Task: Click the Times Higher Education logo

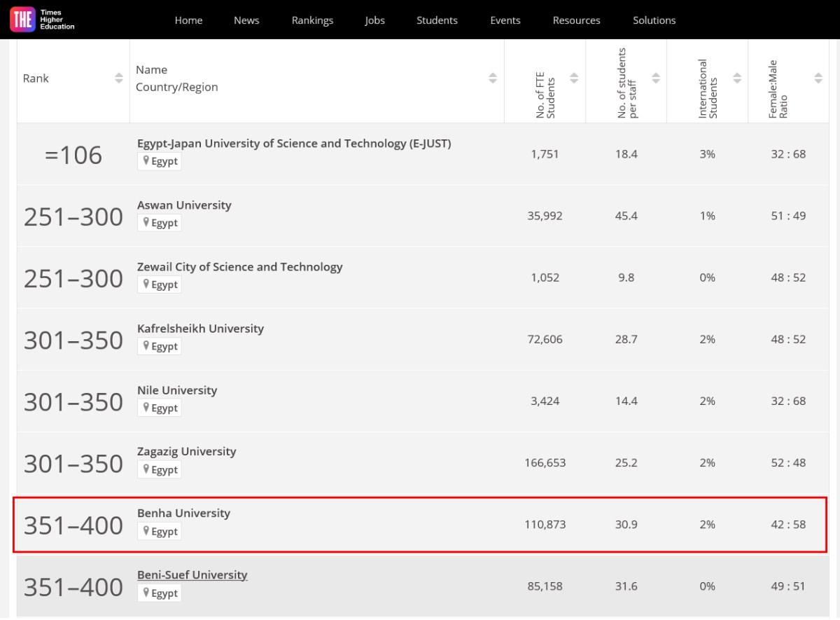Action: click(x=43, y=20)
